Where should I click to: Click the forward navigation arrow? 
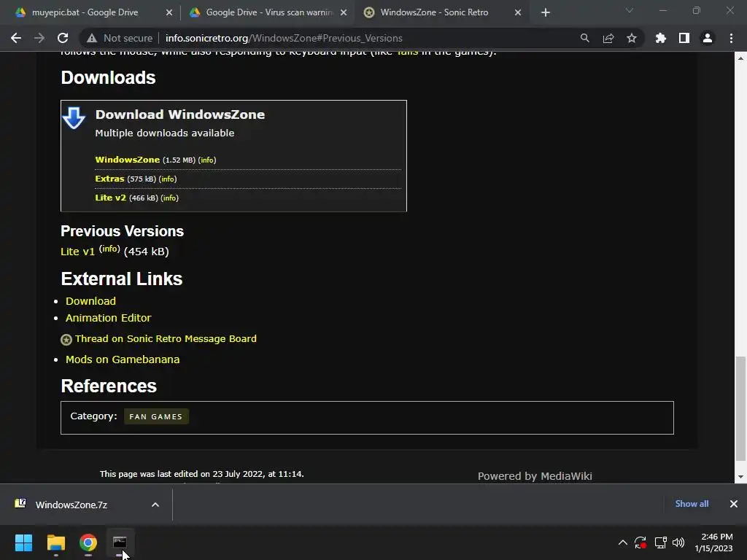[39, 38]
